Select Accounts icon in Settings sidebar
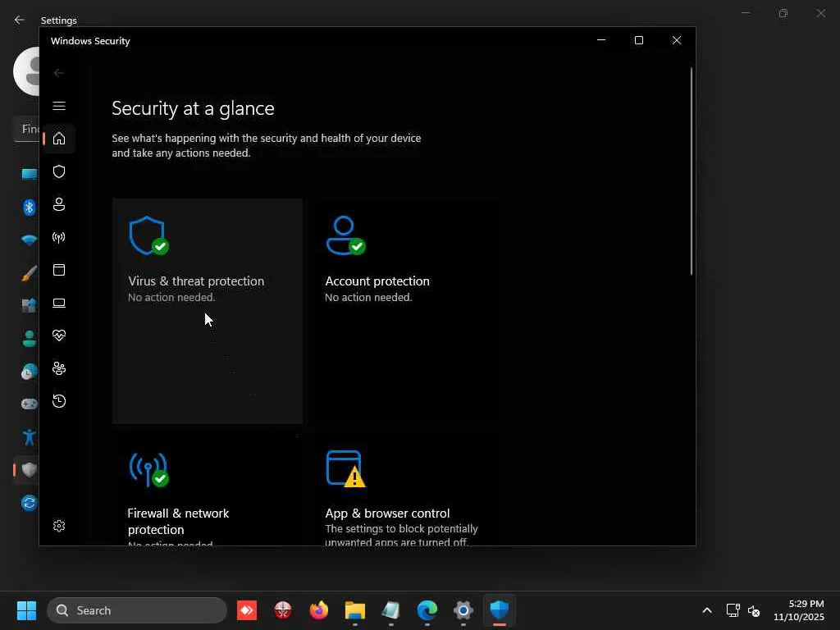 (x=29, y=339)
